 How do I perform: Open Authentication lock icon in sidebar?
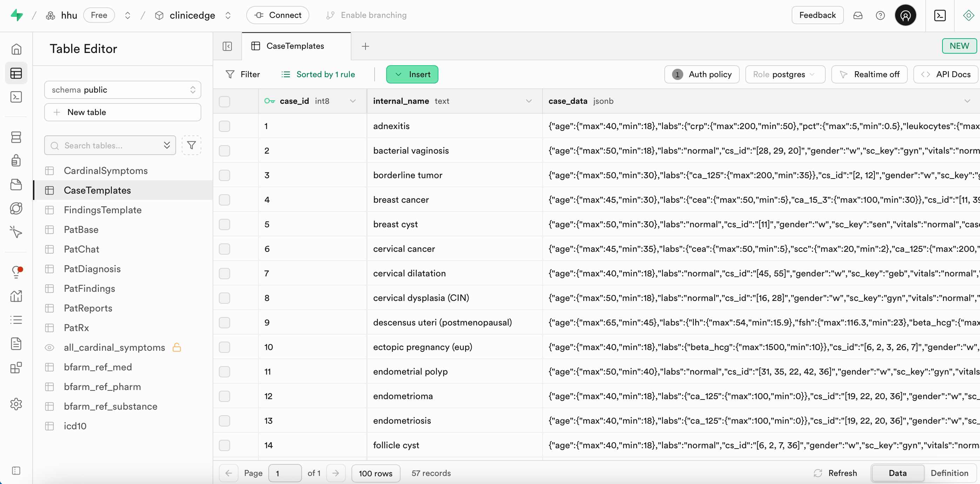[16, 161]
